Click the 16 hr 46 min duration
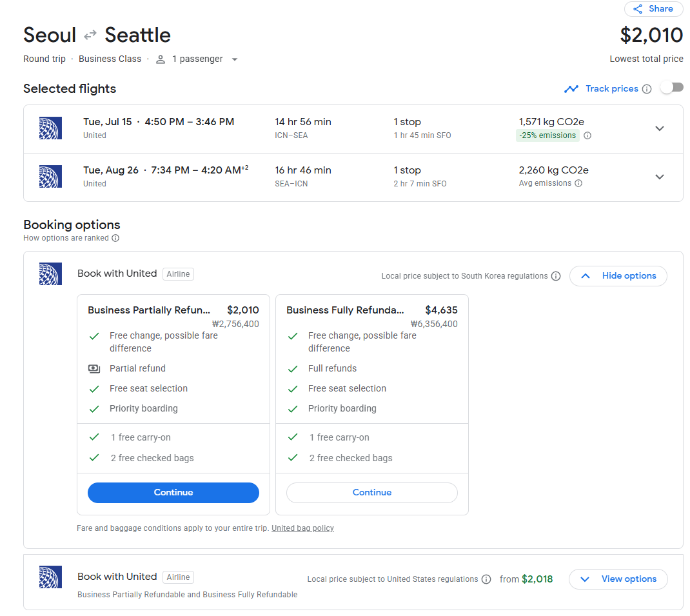Viewport: 690px width, 616px height. coord(302,170)
